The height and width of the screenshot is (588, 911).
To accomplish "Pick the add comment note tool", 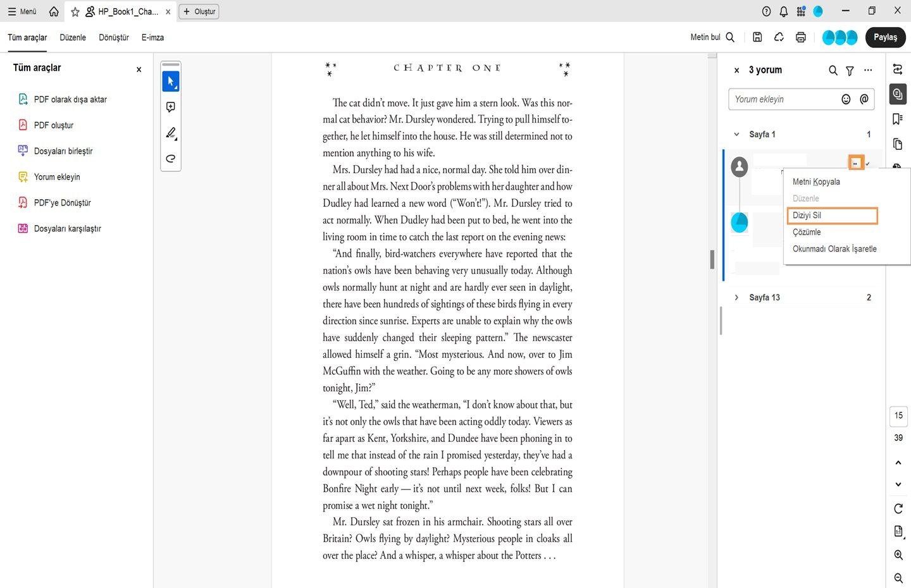I will 171,107.
